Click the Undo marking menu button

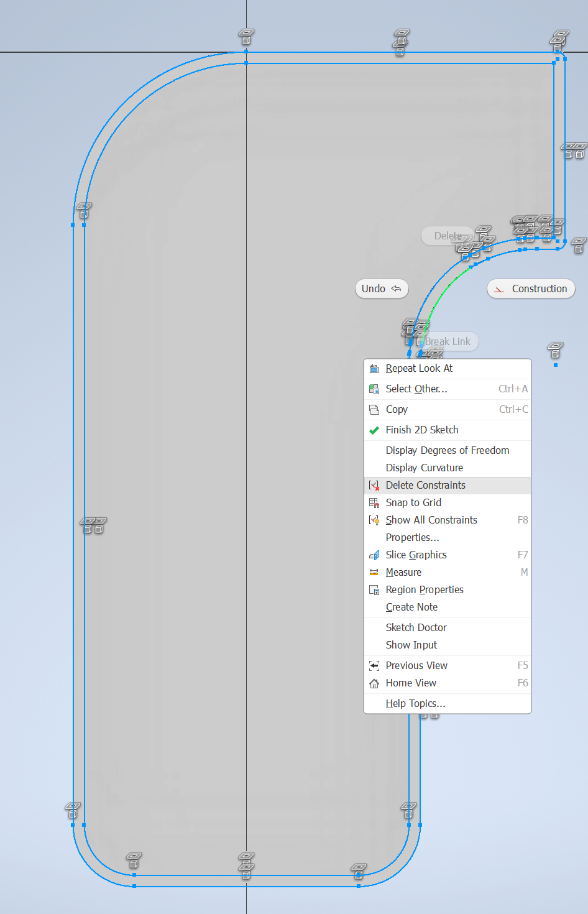(x=382, y=289)
